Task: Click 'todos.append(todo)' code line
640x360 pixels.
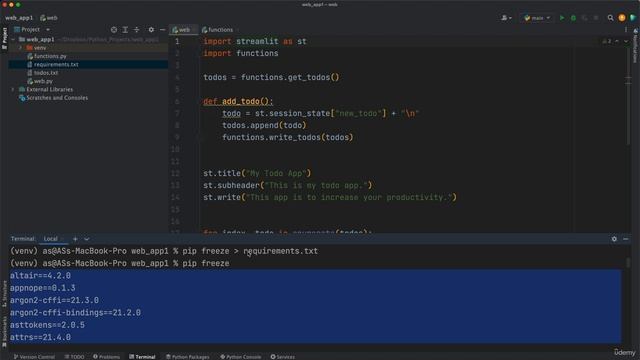Action: (x=264, y=125)
